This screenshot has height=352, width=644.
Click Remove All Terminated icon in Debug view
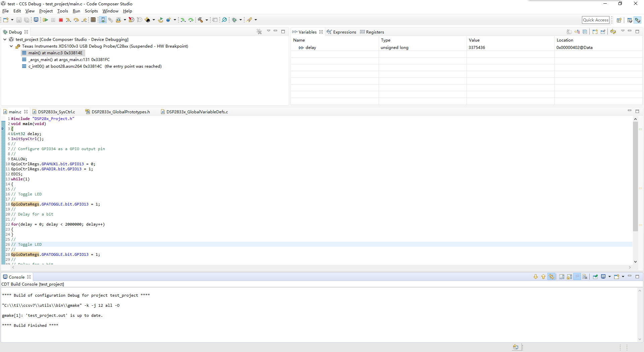[x=259, y=32]
